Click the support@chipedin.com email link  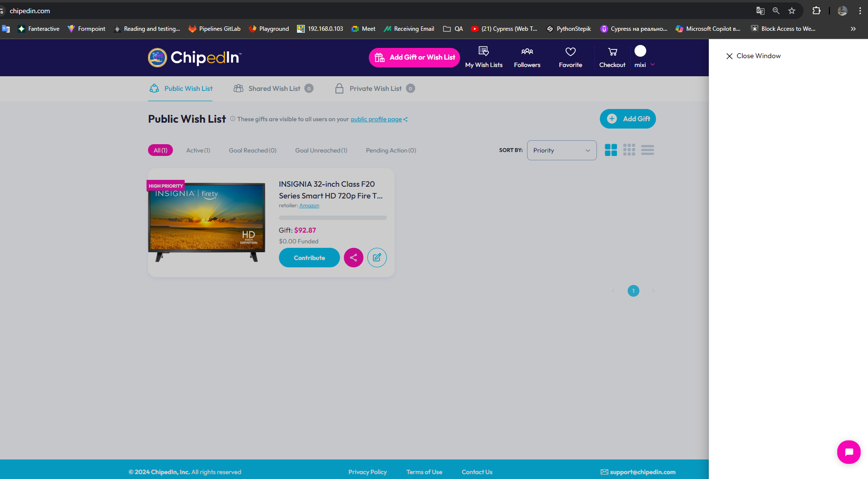638,472
